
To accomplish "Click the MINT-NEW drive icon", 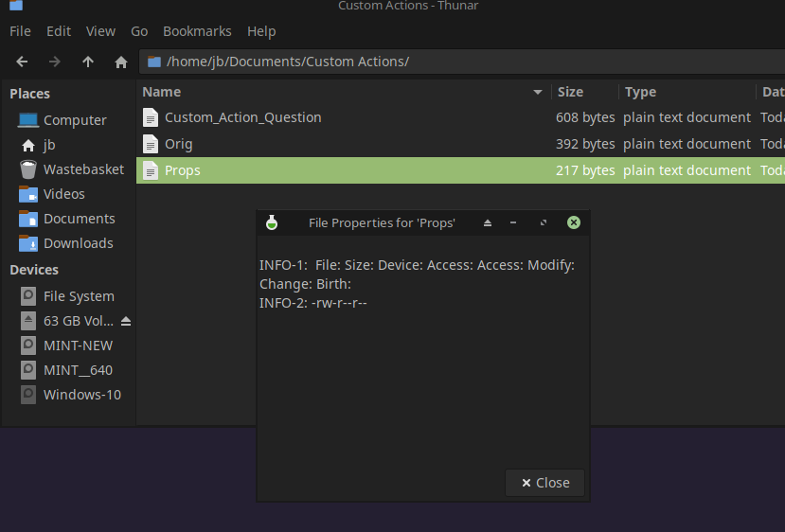I will pyautogui.click(x=28, y=346).
